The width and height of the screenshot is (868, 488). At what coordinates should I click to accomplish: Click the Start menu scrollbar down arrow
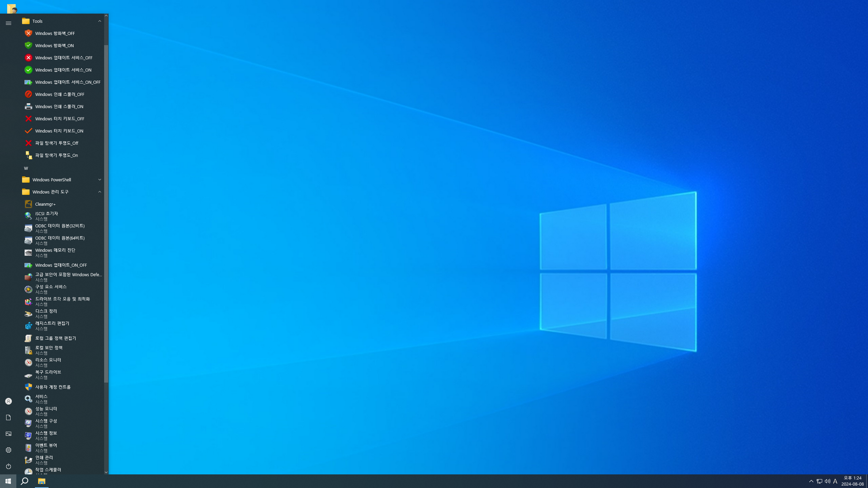click(106, 472)
